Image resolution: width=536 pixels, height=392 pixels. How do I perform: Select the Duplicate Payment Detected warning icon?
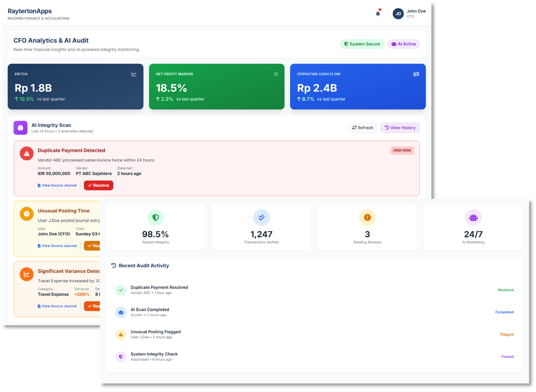pyautogui.click(x=26, y=153)
